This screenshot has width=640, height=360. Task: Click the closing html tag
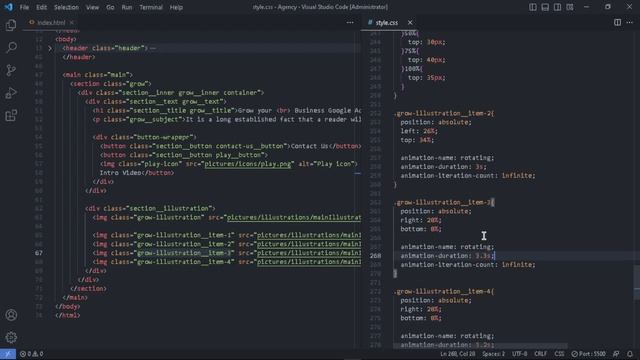pos(68,316)
